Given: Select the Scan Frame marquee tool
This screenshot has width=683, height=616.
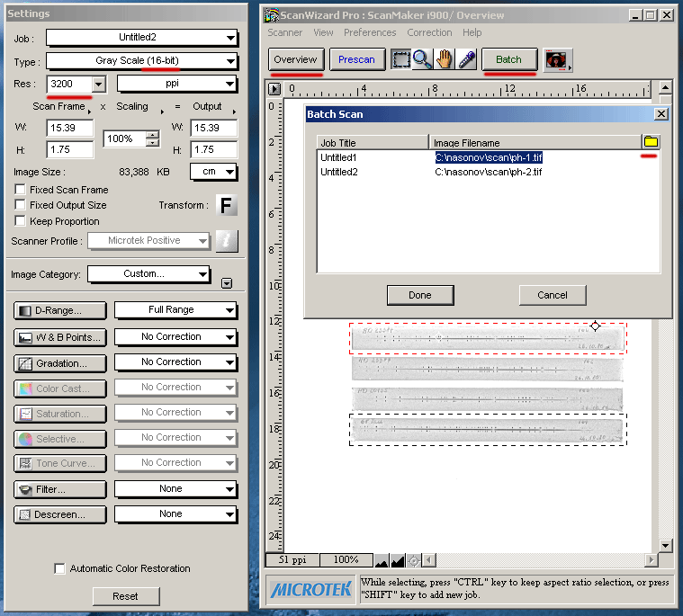Looking at the screenshot, I should coord(401,59).
